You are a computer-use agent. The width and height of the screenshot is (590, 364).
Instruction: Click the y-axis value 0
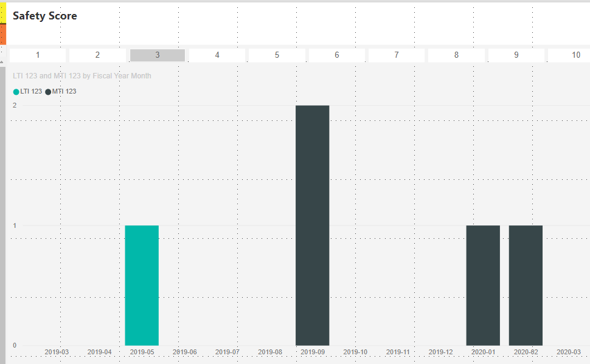click(x=15, y=345)
